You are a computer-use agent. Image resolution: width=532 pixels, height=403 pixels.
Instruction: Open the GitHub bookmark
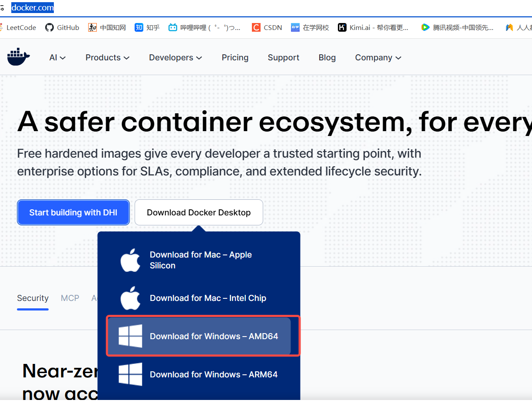62,27
